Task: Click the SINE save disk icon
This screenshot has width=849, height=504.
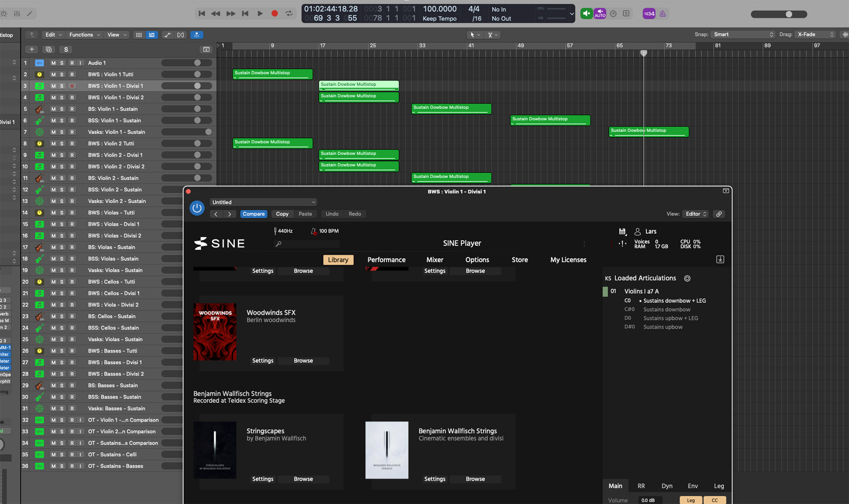Action: pos(622,231)
